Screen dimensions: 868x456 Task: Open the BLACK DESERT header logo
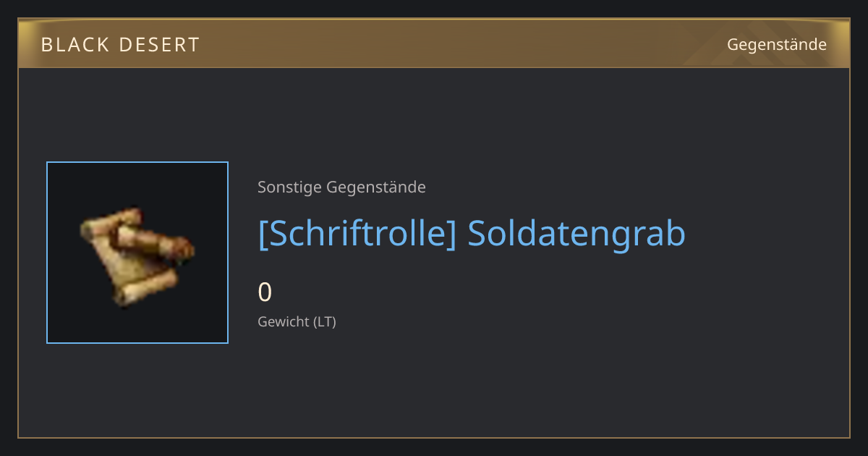click(x=120, y=45)
